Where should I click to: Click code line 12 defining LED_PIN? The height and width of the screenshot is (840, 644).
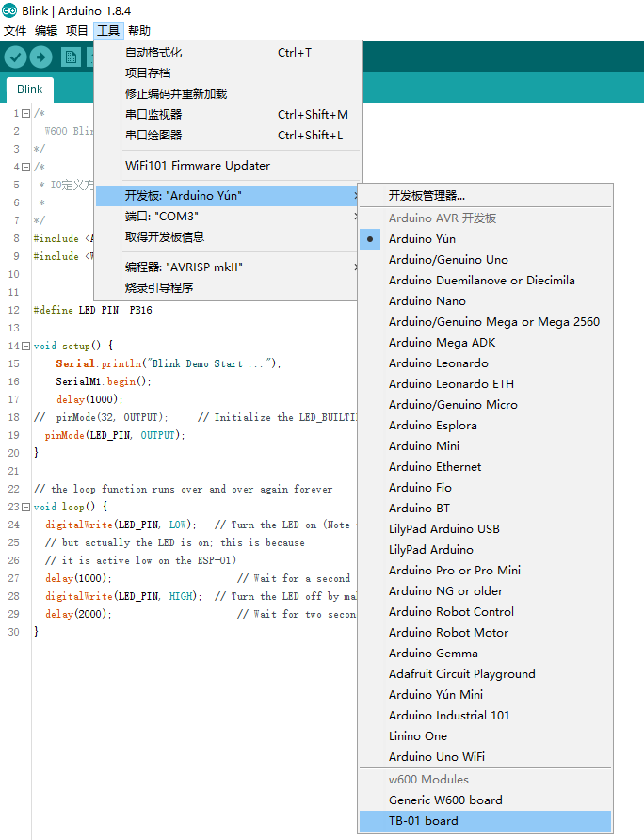pyautogui.click(x=92, y=310)
